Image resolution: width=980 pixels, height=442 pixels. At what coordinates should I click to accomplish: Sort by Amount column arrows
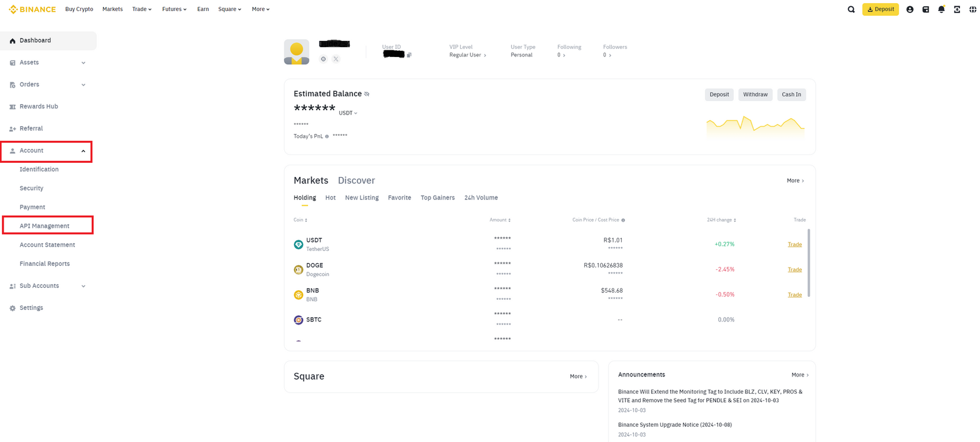pos(509,220)
